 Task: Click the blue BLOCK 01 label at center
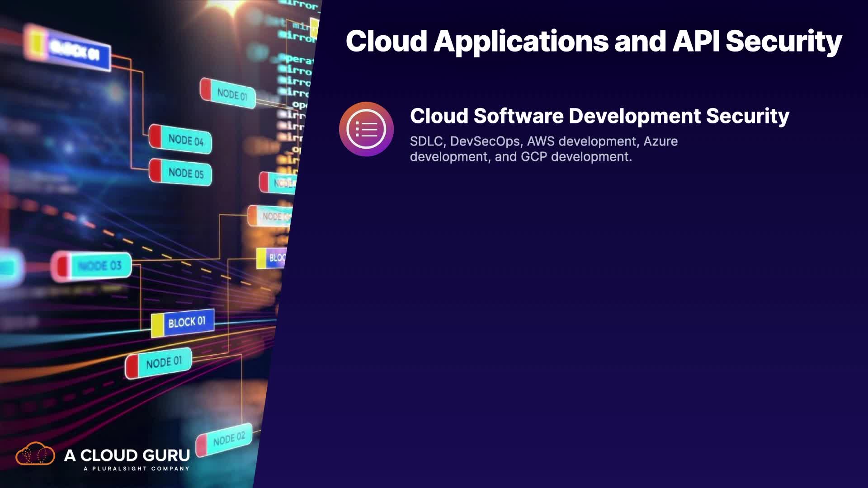click(x=187, y=323)
